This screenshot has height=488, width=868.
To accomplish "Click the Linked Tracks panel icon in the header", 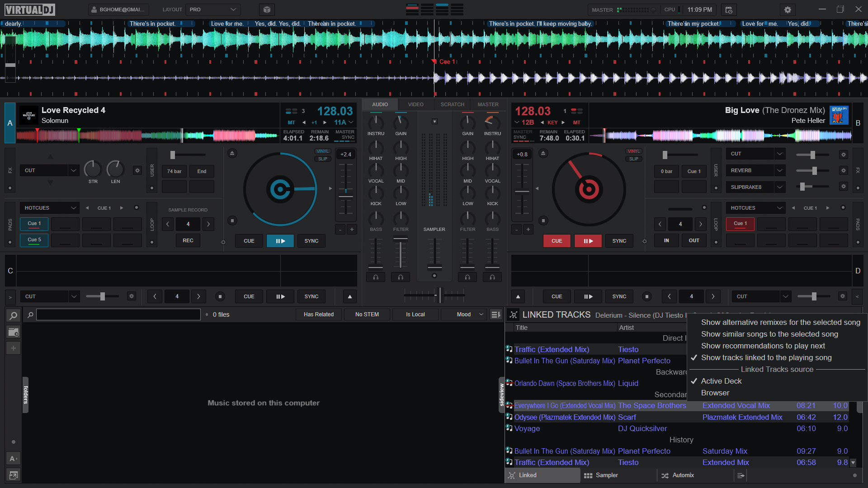I will tap(513, 314).
